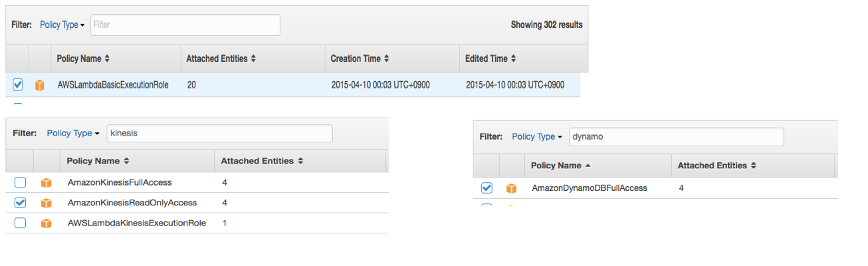Open the AmazonKinesisFullAccess policy name
The width and height of the screenshot is (868, 266).
(120, 182)
